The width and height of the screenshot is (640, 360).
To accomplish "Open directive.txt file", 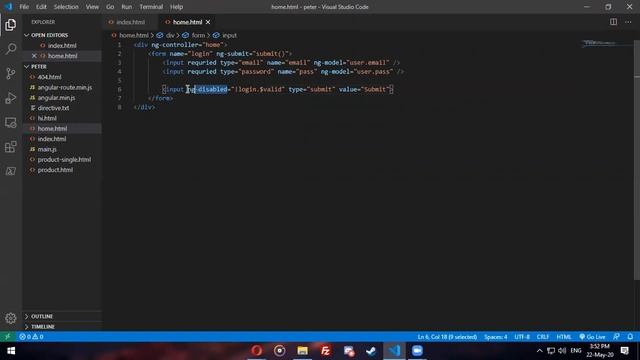I will (x=53, y=108).
